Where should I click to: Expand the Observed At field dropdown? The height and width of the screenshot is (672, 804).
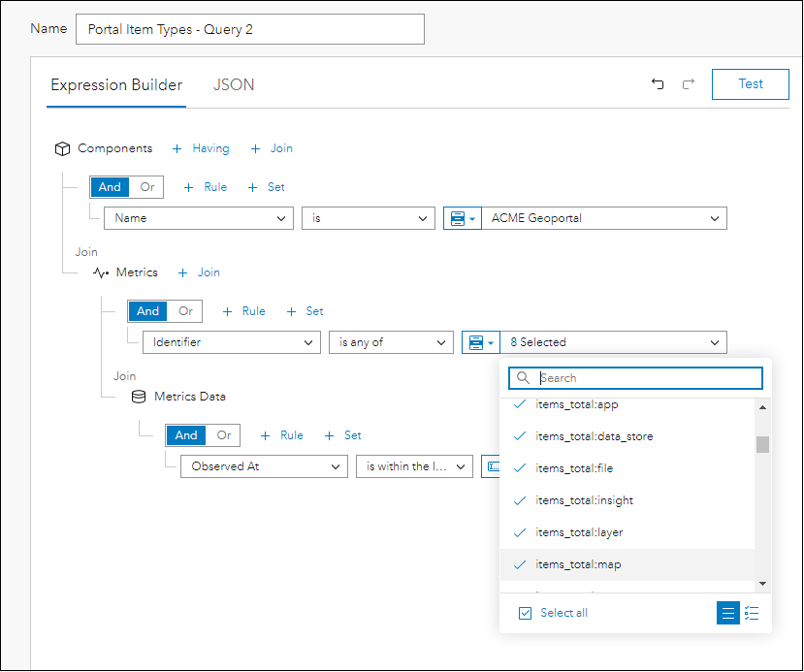click(x=263, y=466)
